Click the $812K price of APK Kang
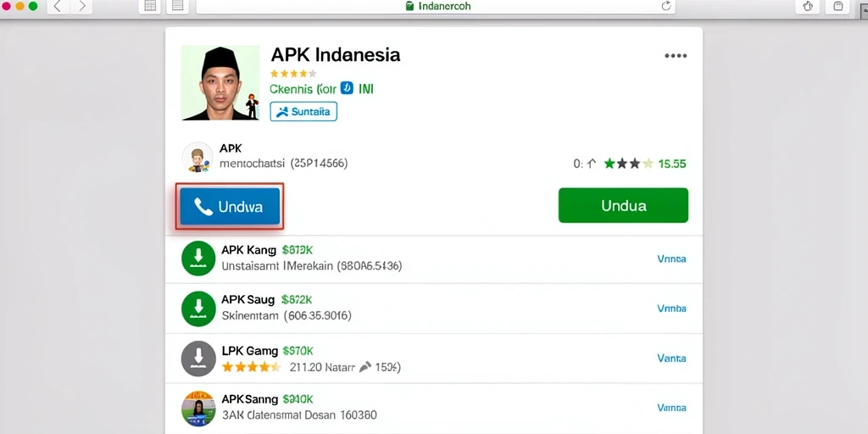Screen dimensions: 868x434 click(x=298, y=250)
